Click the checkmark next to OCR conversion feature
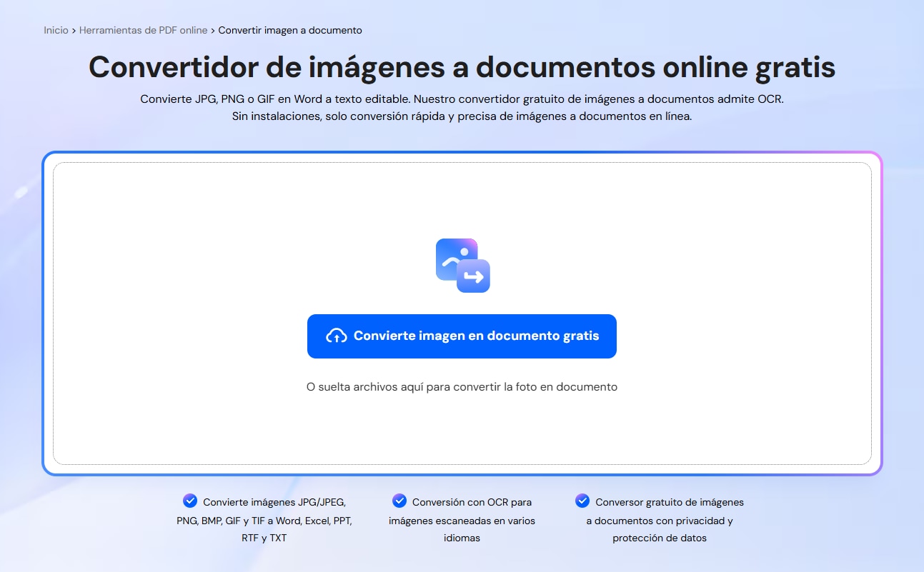 click(398, 501)
